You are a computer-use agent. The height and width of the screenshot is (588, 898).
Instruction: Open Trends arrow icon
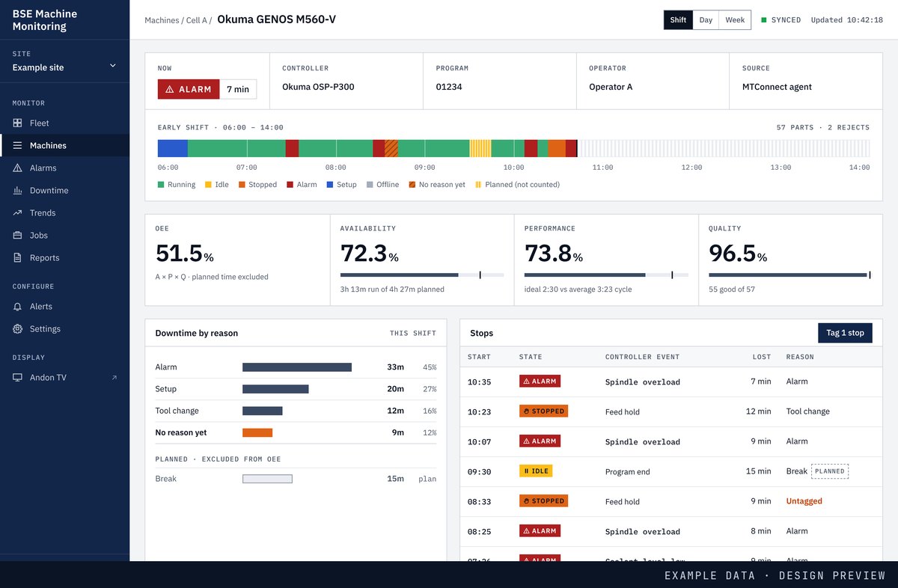17,212
